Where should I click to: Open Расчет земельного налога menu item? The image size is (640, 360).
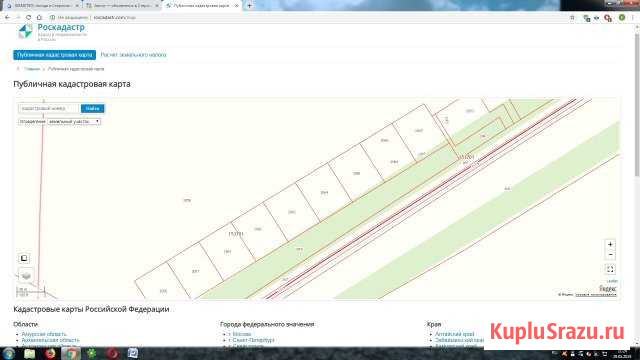[x=133, y=55]
